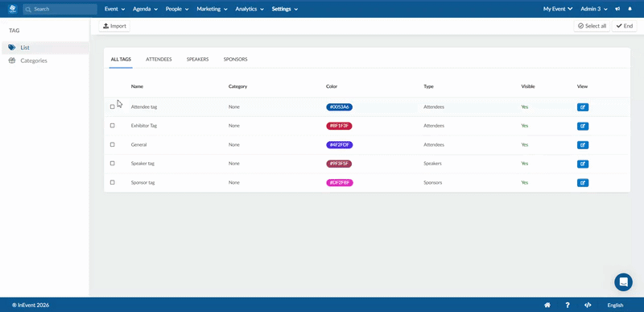644x312 pixels.
Task: Click the #8F1F3F color badge
Action: pyautogui.click(x=339, y=127)
